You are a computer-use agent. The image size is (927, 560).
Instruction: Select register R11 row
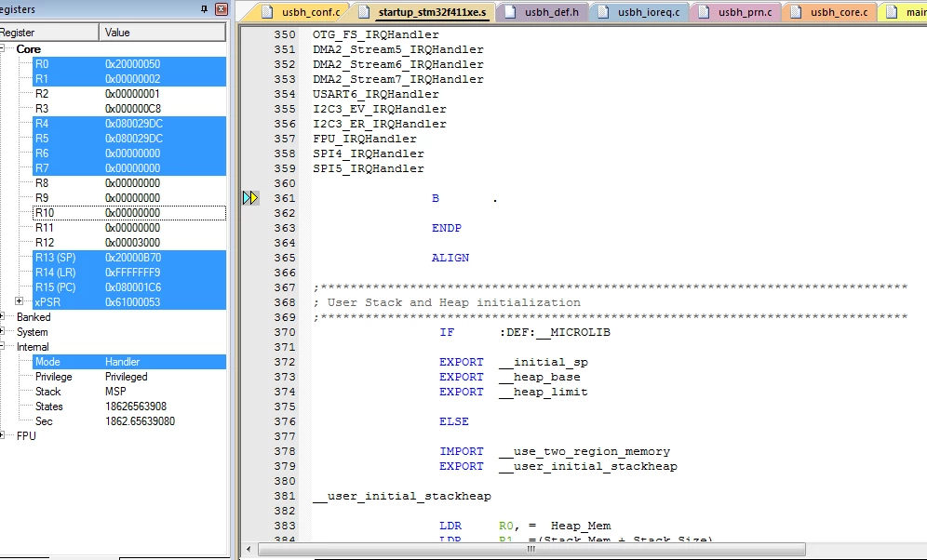(x=129, y=227)
